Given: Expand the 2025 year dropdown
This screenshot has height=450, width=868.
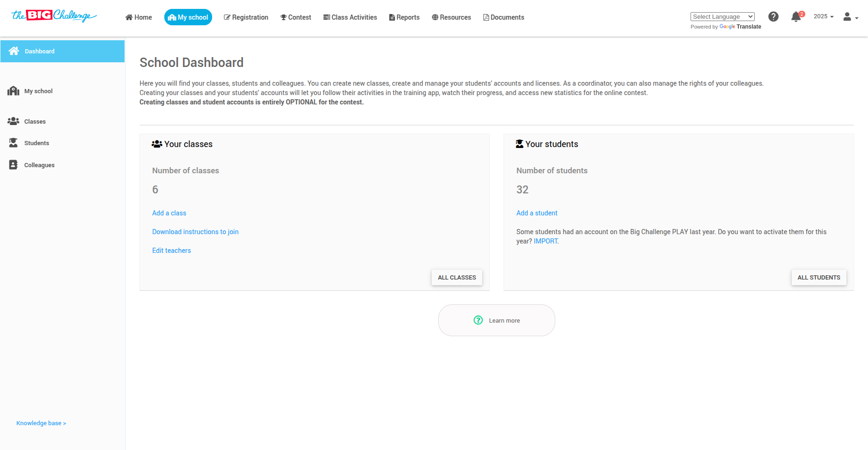Looking at the screenshot, I should point(824,16).
